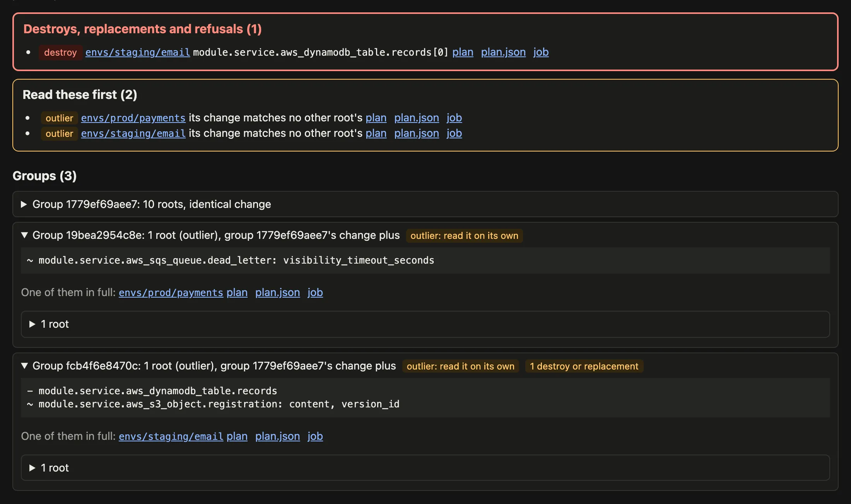The image size is (851, 504).
Task: Click the red destroy badge
Action: point(60,53)
